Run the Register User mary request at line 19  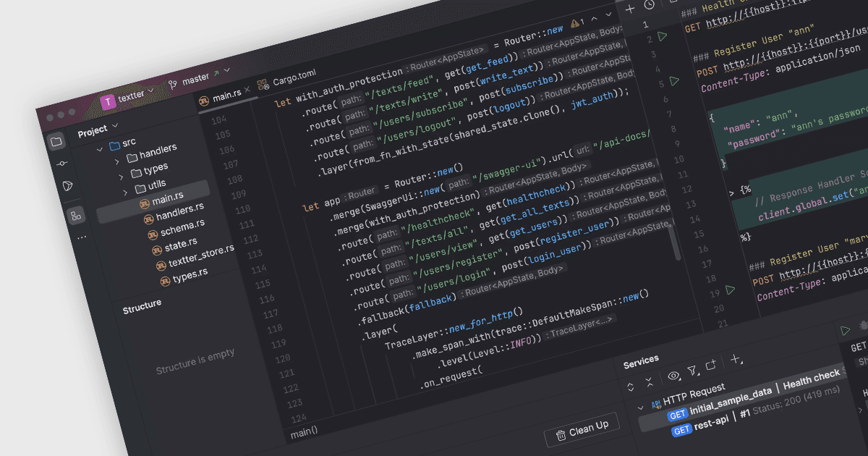tap(730, 290)
